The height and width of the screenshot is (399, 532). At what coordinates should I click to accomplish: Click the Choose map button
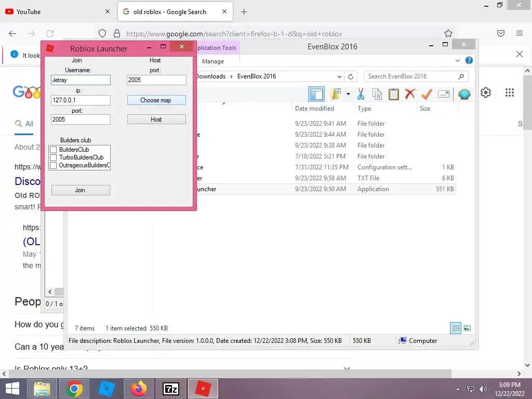pyautogui.click(x=156, y=100)
